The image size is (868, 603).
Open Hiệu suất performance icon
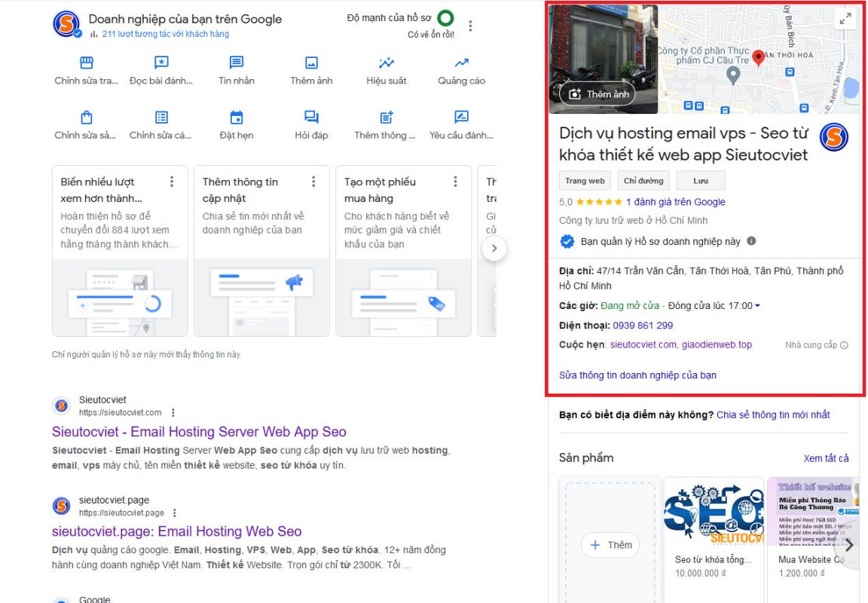[x=387, y=63]
